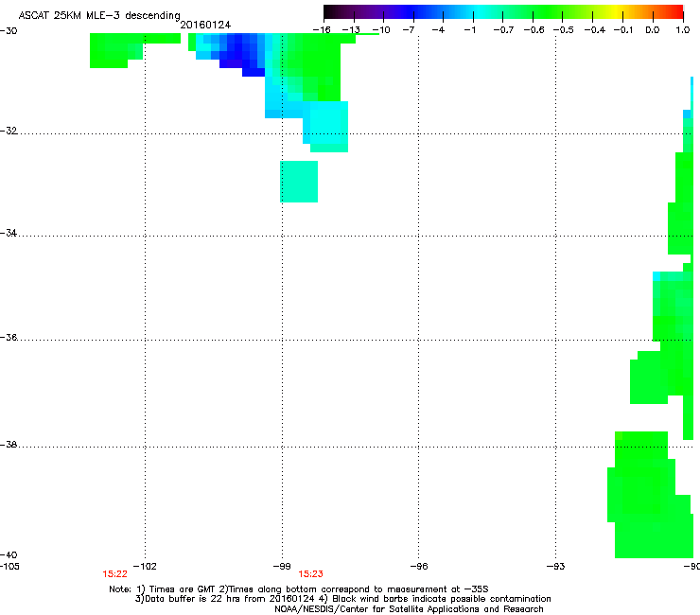
Task: Click the colorbar label -16
Action: [322, 30]
